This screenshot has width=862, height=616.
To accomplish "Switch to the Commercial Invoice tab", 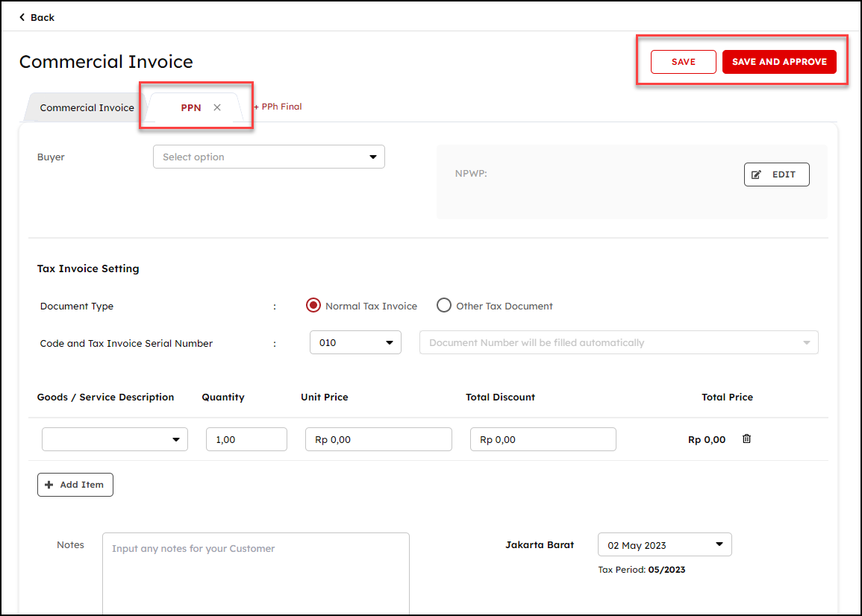I will [x=87, y=107].
